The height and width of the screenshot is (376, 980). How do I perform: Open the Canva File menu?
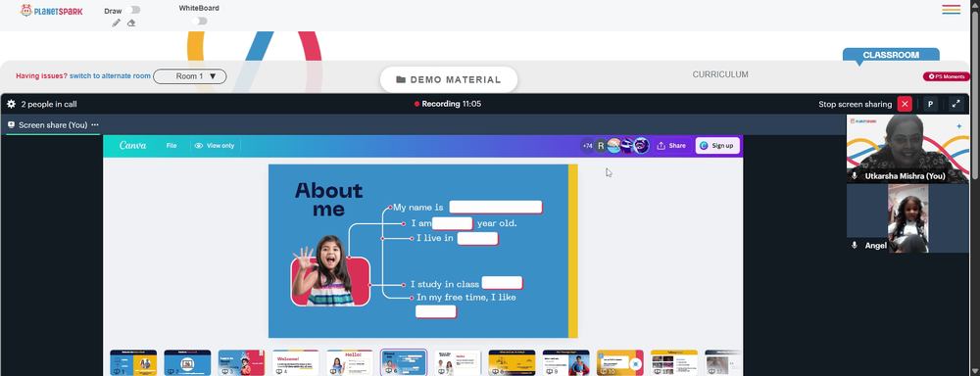171,146
